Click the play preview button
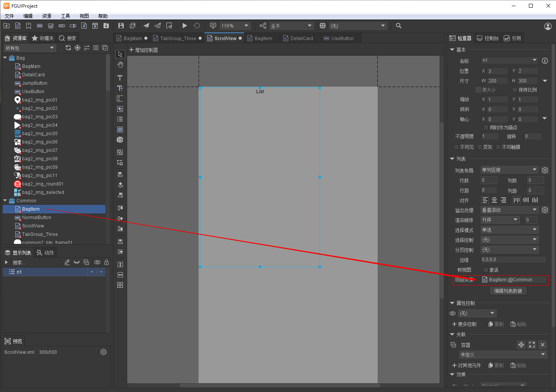The image size is (556, 392). (184, 26)
